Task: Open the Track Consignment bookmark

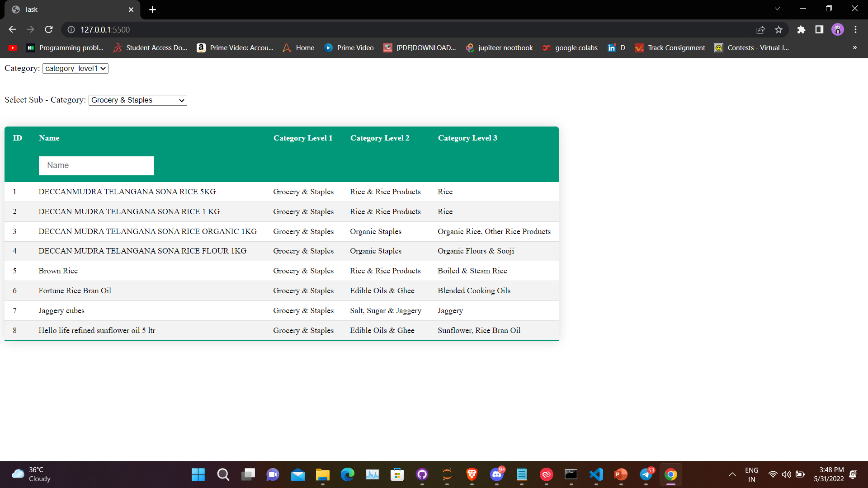Action: (670, 47)
